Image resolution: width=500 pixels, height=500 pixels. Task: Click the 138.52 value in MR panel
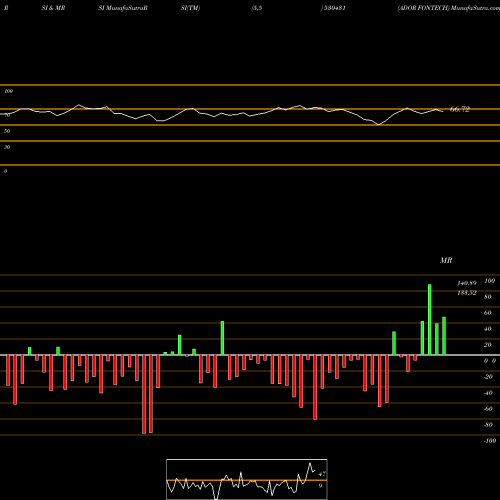click(467, 293)
